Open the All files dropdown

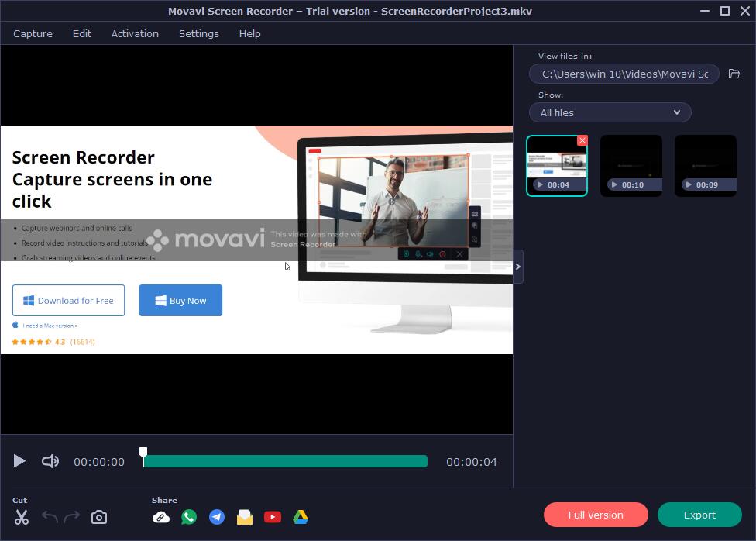coord(610,112)
